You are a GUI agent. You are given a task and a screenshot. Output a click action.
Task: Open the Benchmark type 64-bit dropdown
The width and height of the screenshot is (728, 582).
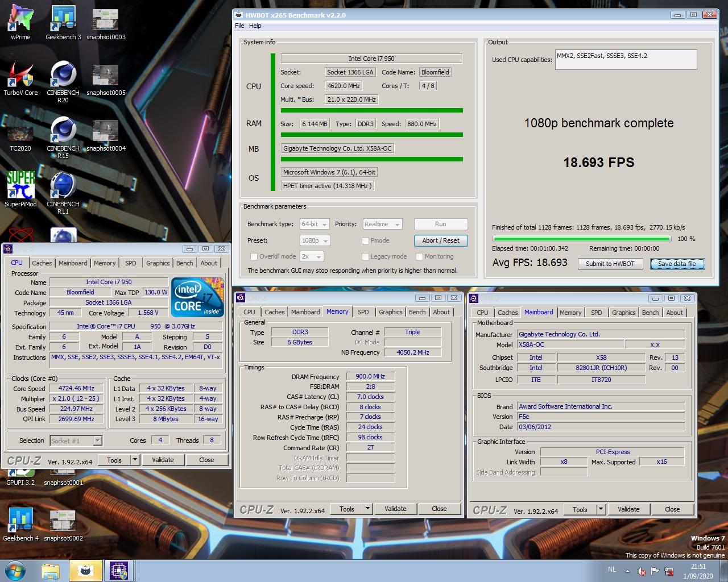coord(315,224)
